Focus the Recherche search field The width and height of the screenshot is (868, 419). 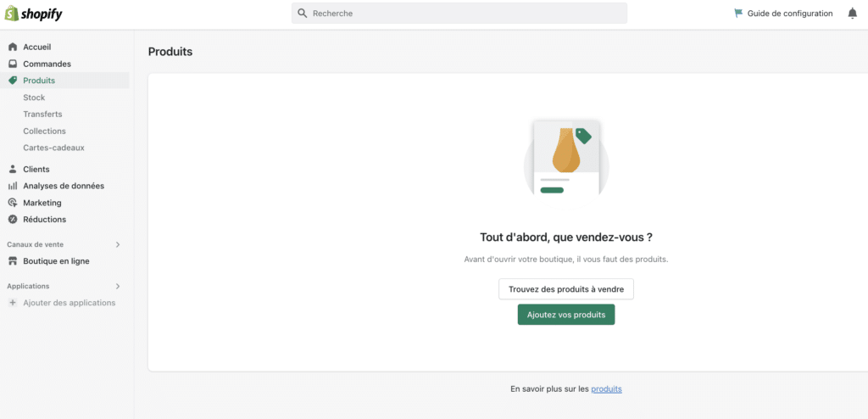click(466, 14)
